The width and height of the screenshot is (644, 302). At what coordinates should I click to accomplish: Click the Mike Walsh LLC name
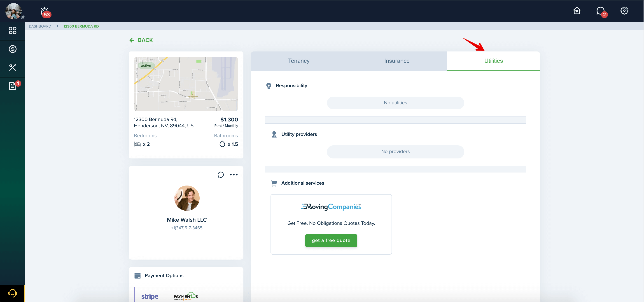(x=187, y=220)
